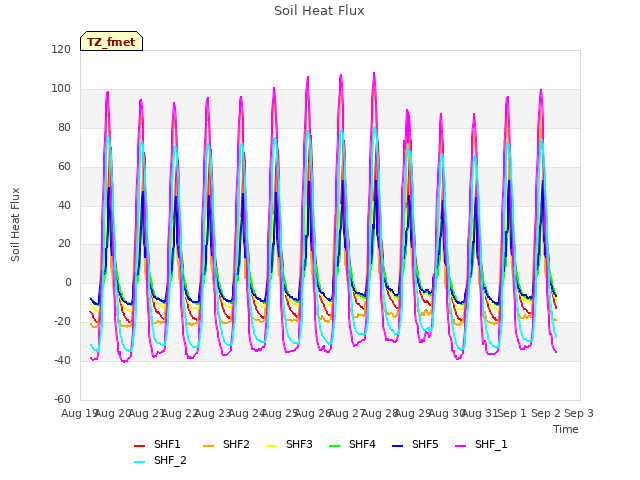Toggle the SHF1 legend entry
This screenshot has width=640, height=480.
point(157,444)
